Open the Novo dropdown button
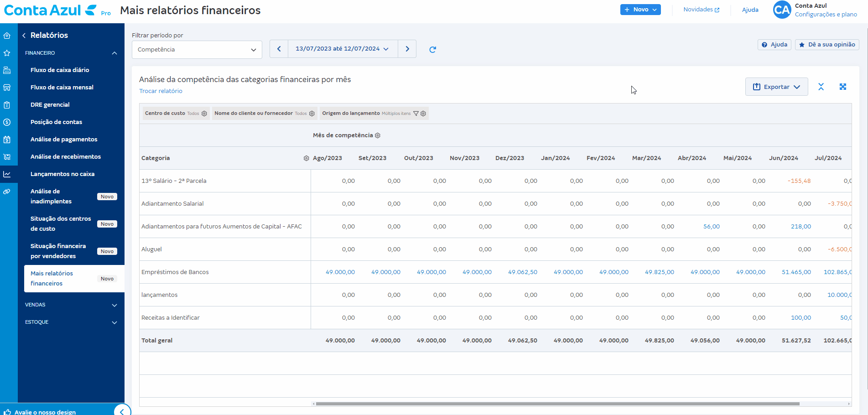Screen dimensions: 868x415 coord(640,10)
